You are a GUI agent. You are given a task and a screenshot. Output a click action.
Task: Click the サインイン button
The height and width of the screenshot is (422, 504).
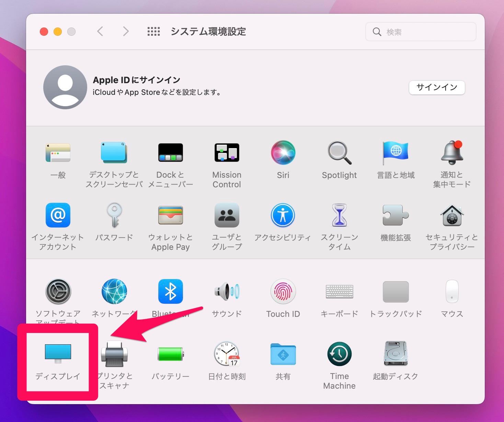[437, 87]
